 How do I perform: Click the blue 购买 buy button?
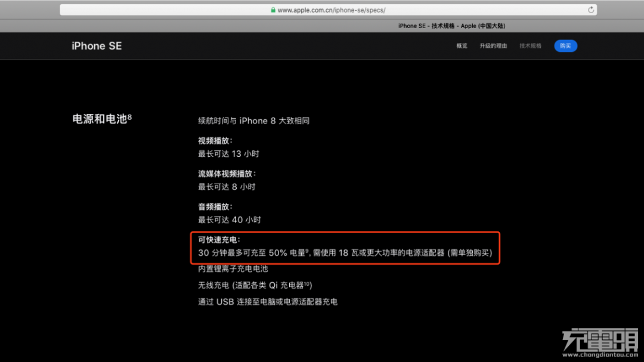point(565,46)
